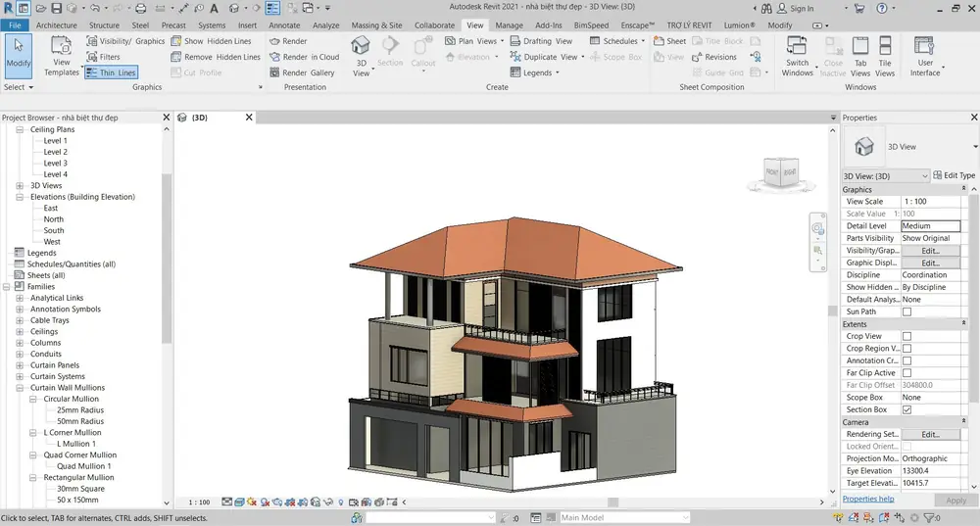Viewport: 980px width, 526px height.
Task: Click Print in quick access toolbar
Action: (x=140, y=8)
